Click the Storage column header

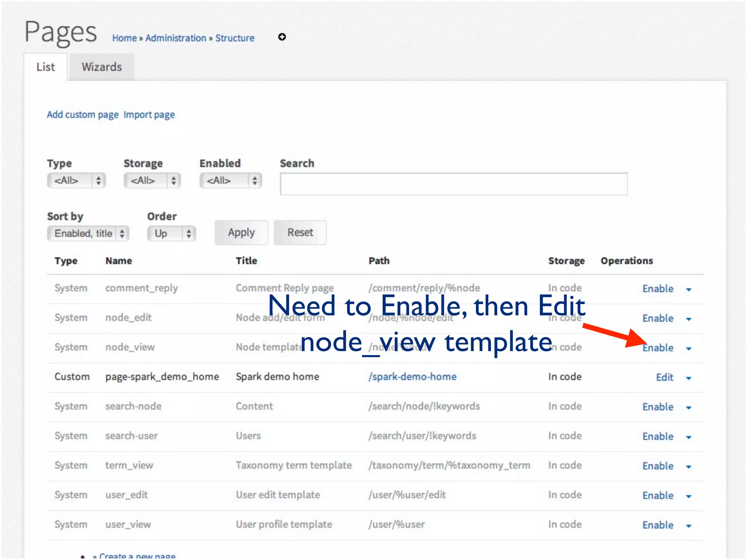pyautogui.click(x=566, y=261)
